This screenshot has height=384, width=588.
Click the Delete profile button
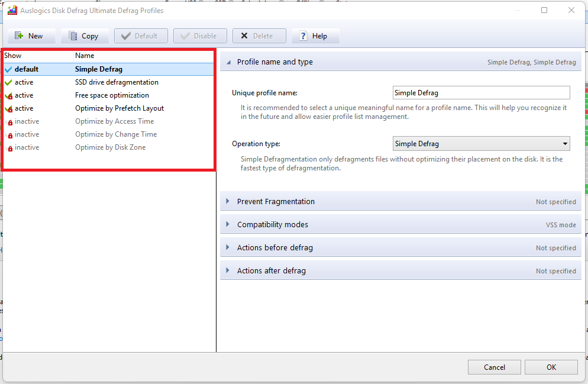point(259,36)
